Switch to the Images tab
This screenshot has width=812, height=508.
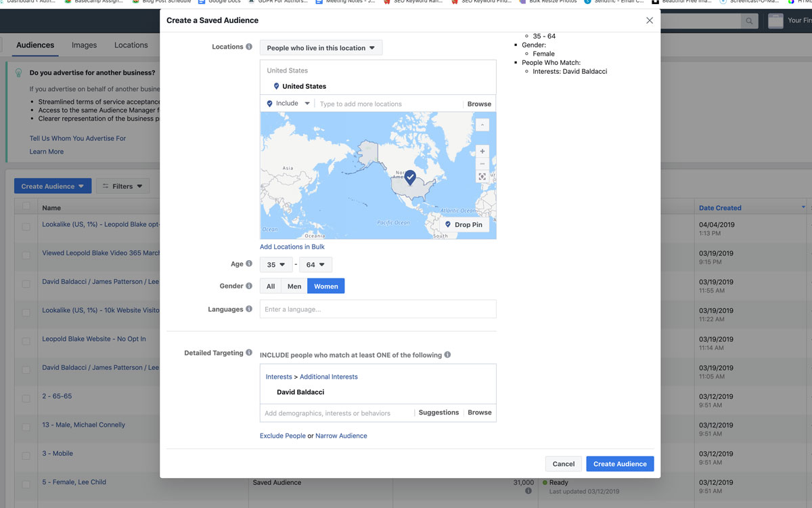[x=84, y=45]
